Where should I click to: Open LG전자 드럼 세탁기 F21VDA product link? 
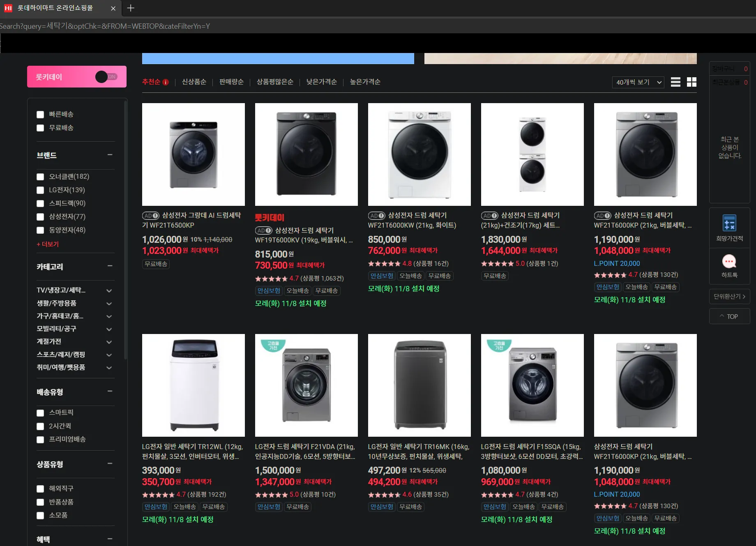(305, 452)
